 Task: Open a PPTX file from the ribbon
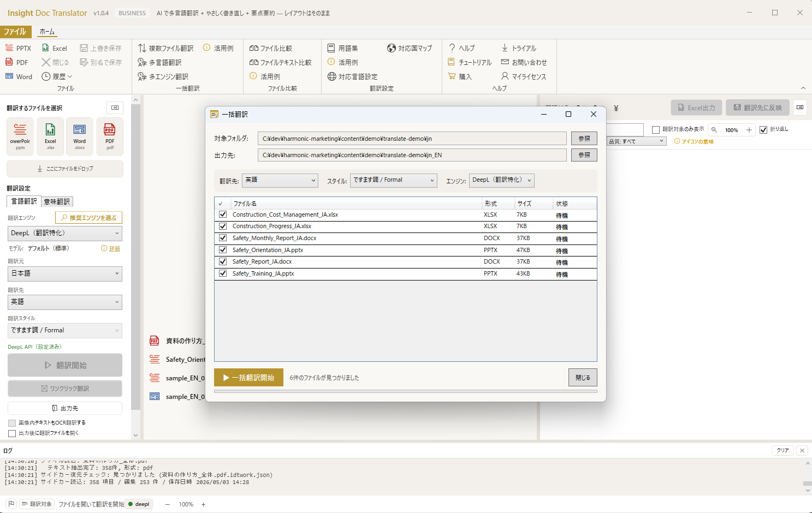18,48
